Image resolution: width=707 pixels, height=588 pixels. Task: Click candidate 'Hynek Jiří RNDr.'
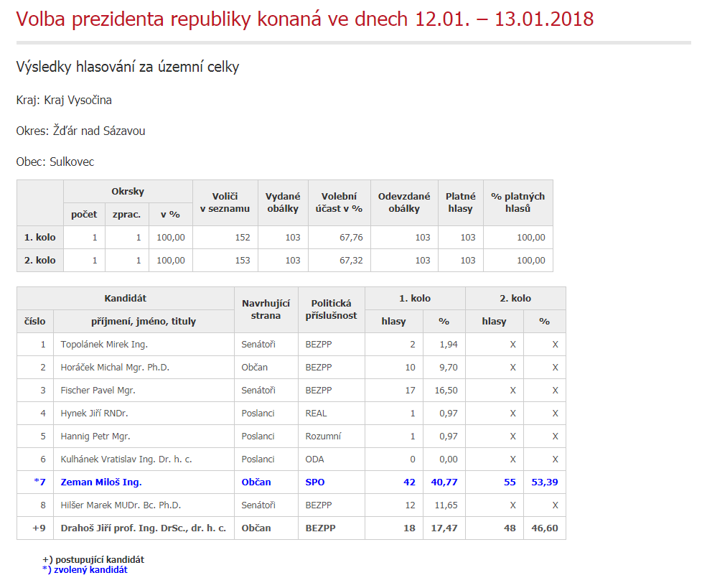tap(94, 413)
